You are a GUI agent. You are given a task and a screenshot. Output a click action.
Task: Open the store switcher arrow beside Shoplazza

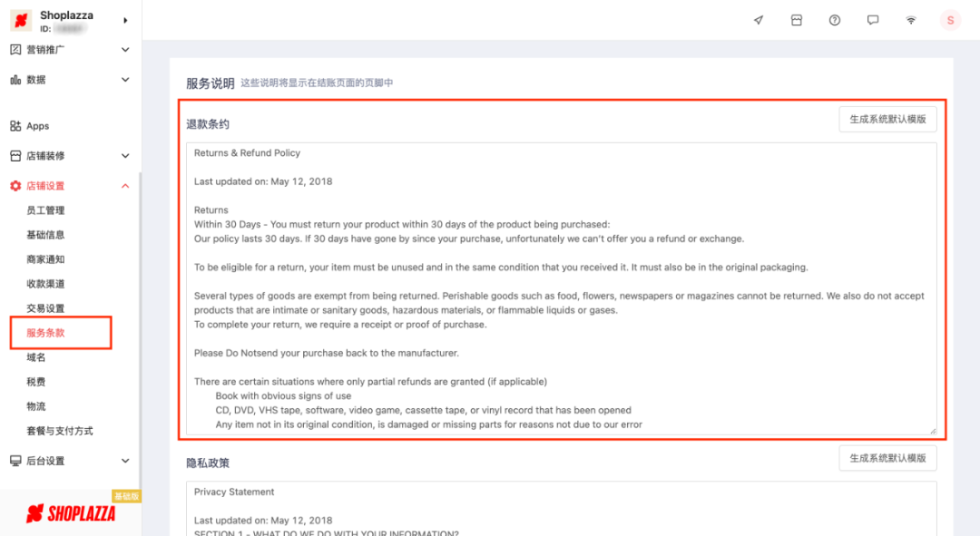125,20
